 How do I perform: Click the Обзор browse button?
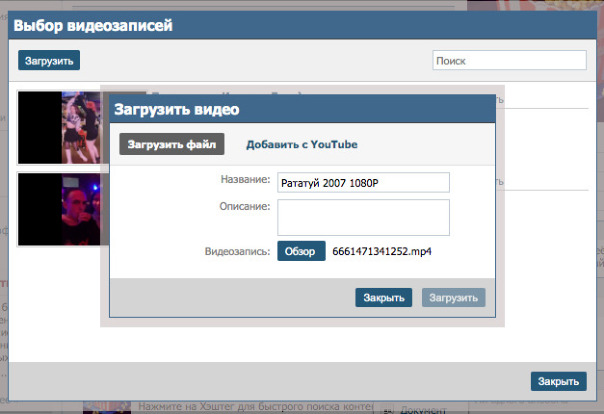click(301, 251)
